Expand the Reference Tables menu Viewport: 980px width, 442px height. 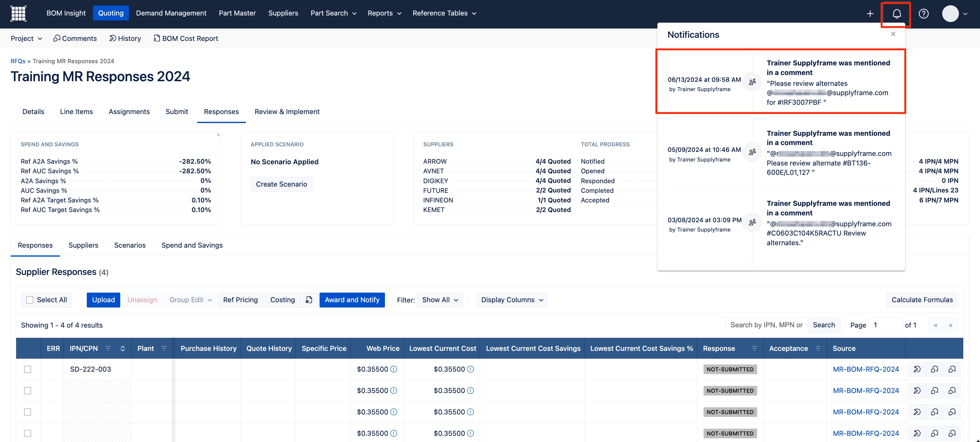[444, 13]
